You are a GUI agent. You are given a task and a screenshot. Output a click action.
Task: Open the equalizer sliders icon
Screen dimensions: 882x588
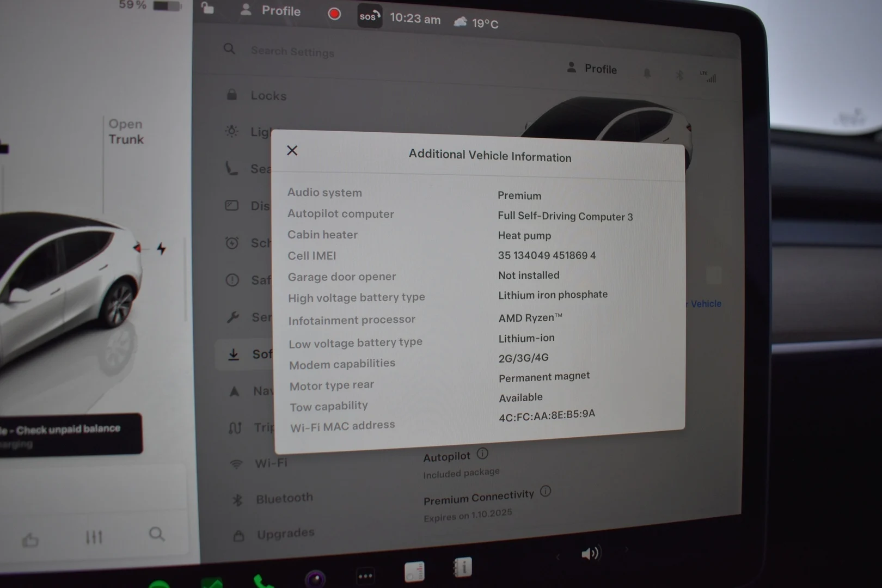tap(94, 537)
